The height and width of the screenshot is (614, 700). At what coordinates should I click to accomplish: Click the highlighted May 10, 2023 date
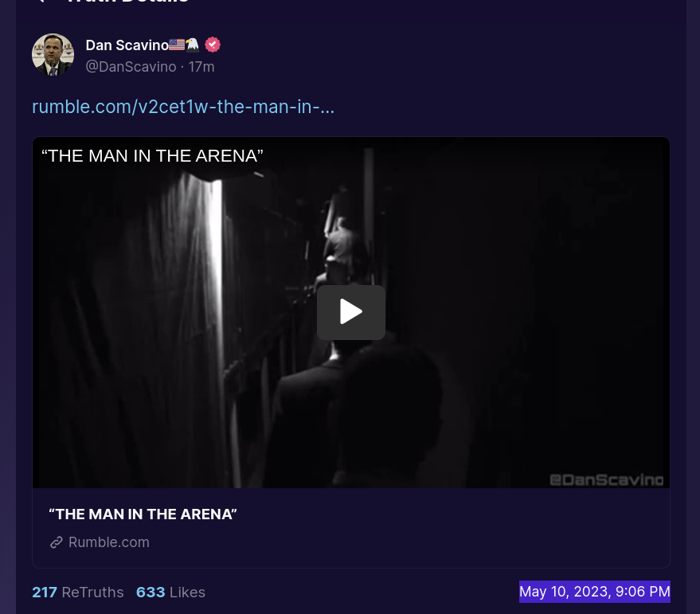pos(595,592)
